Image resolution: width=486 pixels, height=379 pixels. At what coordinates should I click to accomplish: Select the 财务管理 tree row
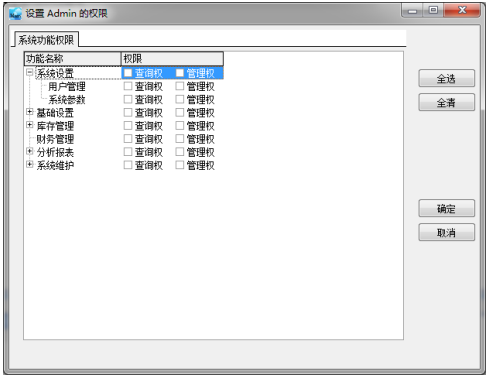55,139
